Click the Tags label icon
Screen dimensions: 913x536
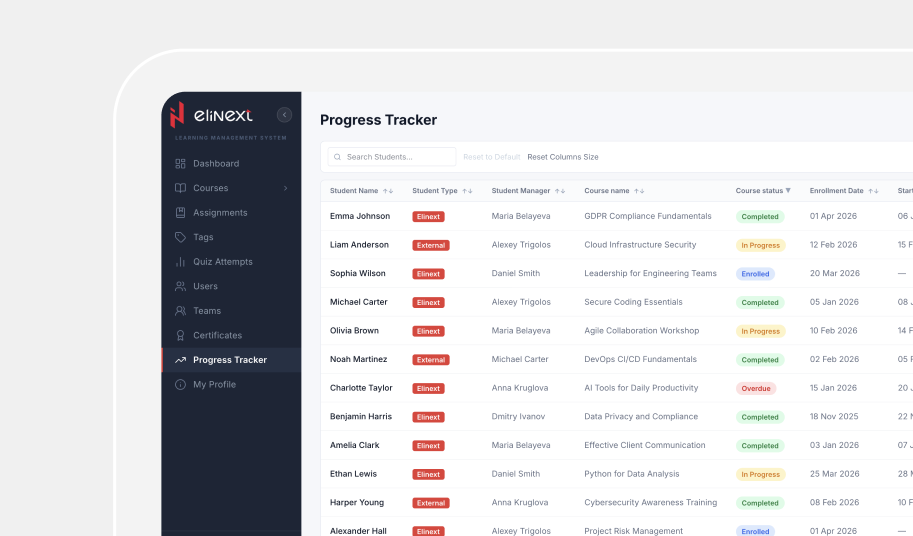pyautogui.click(x=181, y=237)
